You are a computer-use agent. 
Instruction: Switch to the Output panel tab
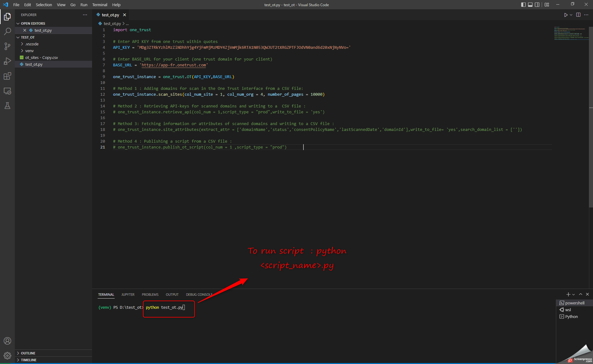(x=172, y=295)
